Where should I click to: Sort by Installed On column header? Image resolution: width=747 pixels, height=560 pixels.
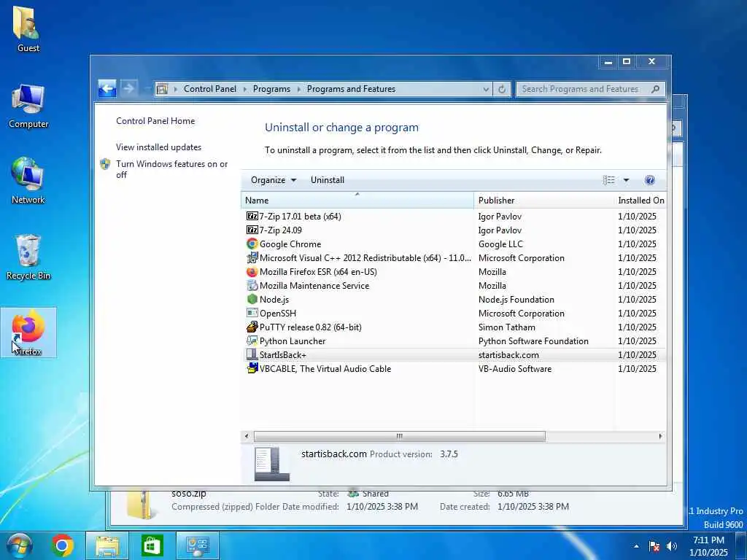640,200
